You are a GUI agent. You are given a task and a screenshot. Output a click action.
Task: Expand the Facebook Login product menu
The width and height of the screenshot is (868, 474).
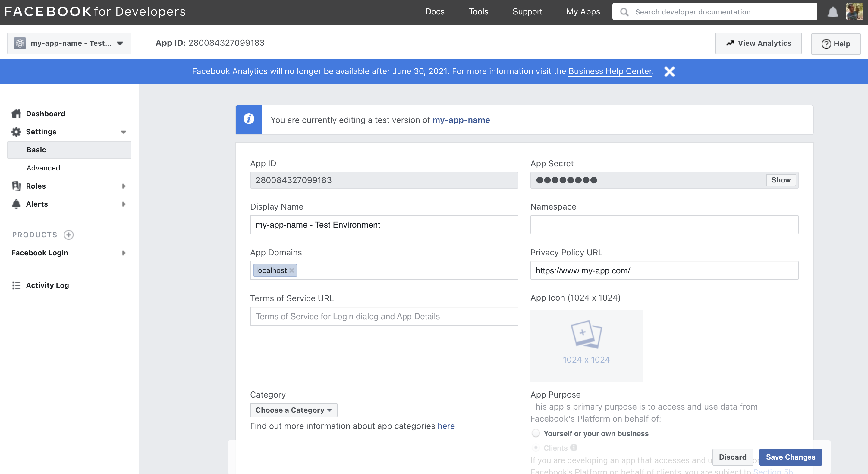point(123,253)
